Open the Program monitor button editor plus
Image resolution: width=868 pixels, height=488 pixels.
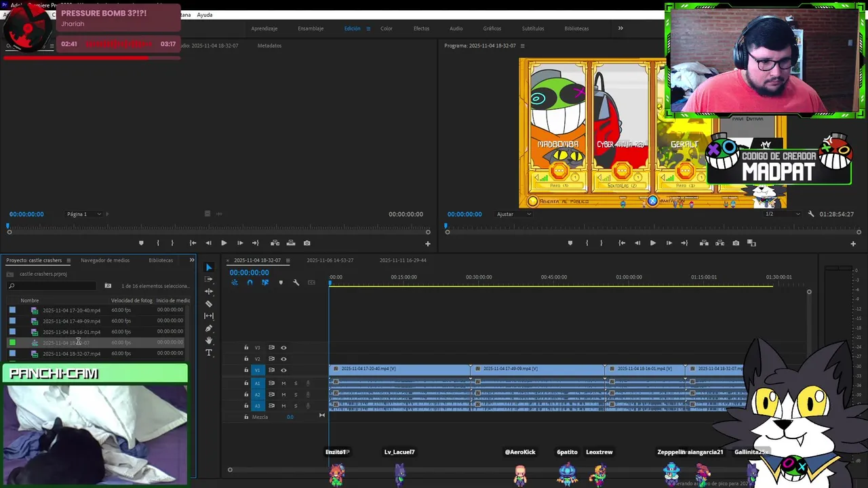click(853, 243)
